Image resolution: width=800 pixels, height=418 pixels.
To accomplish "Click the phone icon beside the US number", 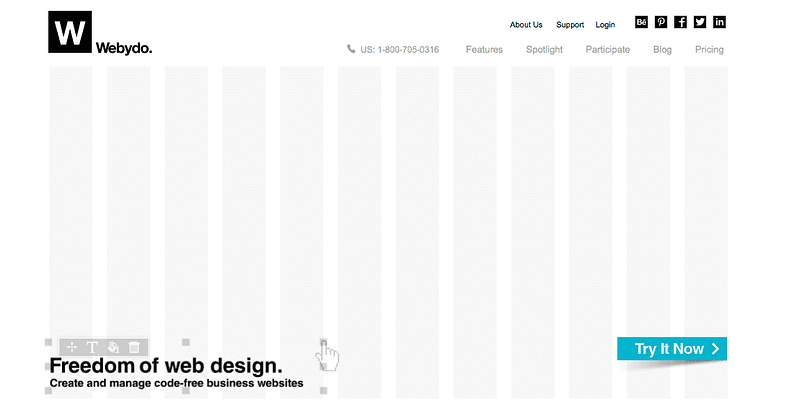I will pos(351,49).
